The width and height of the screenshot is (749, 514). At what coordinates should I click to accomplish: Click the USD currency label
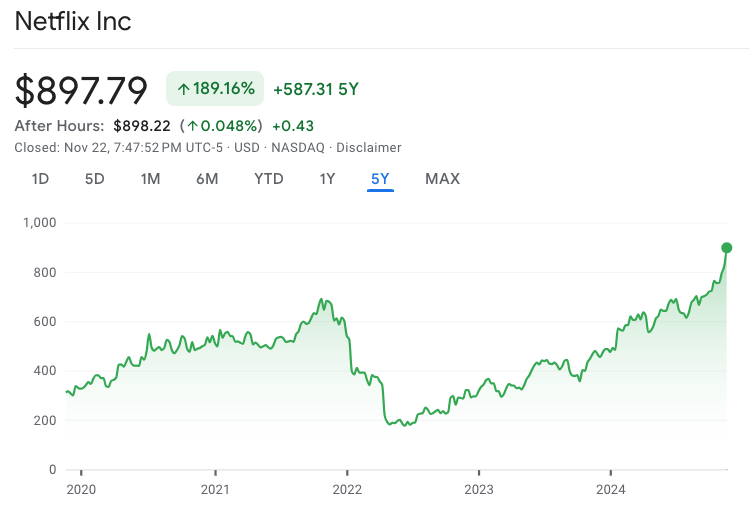coord(247,148)
